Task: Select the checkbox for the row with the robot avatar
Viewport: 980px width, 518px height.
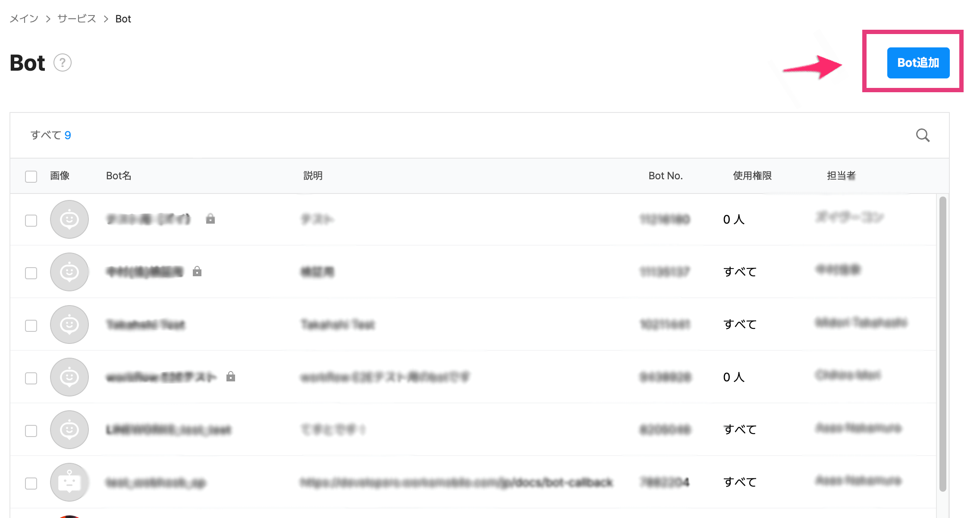Action: pos(31,484)
